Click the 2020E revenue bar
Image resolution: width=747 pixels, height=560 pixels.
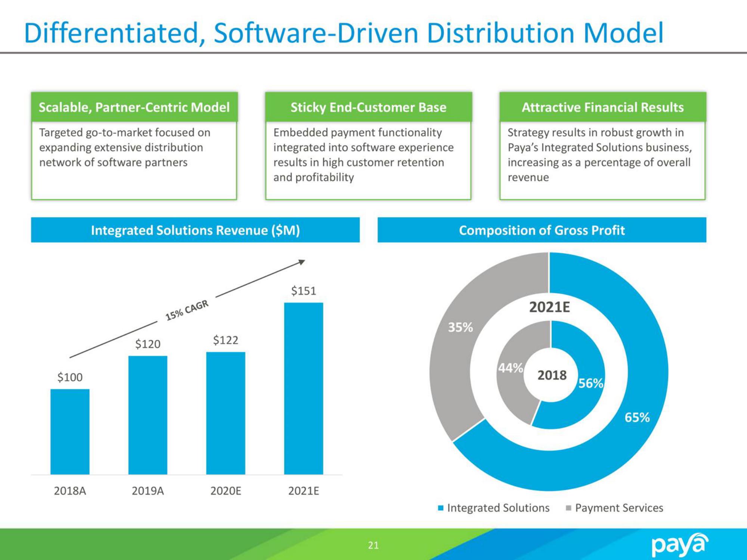coord(226,413)
